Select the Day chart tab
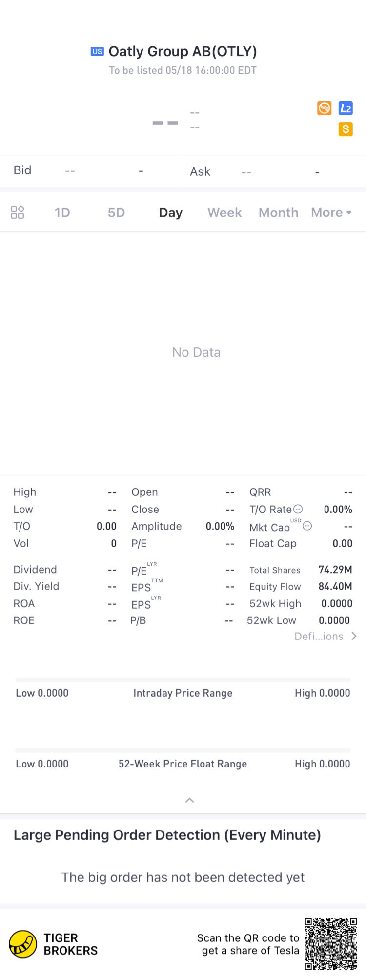Image resolution: width=366 pixels, height=980 pixels. click(170, 213)
